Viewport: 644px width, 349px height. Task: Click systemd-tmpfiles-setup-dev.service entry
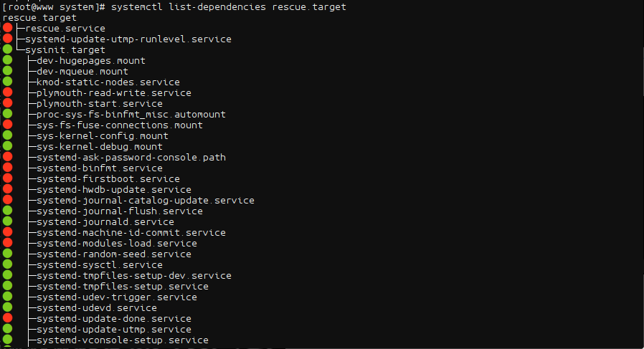click(x=134, y=275)
